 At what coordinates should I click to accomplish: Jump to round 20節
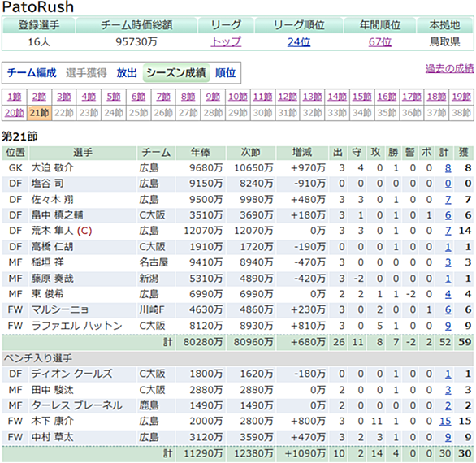(15, 113)
